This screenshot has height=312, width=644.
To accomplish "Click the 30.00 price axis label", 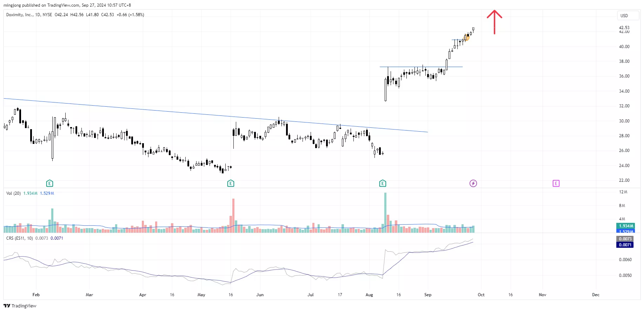I will (624, 121).
